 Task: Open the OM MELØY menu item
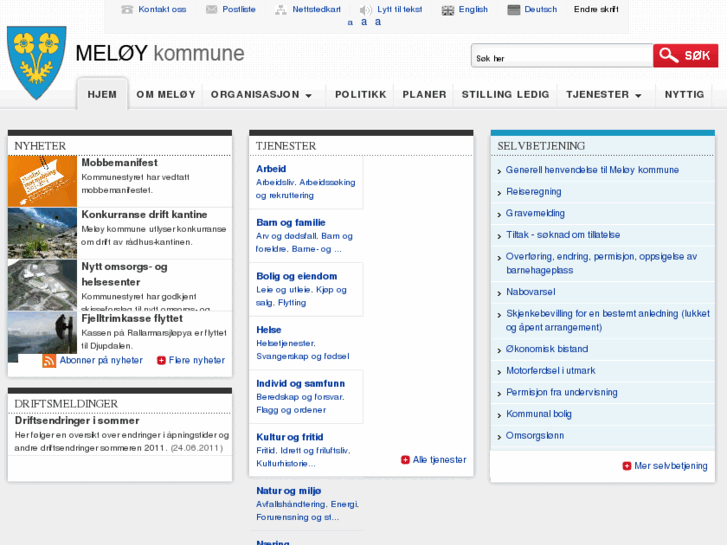pyautogui.click(x=166, y=95)
